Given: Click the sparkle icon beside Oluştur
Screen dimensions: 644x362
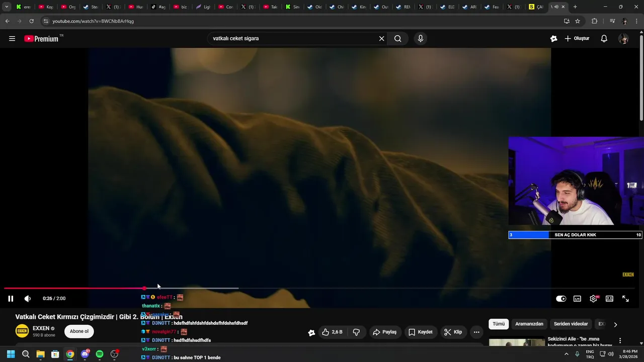Looking at the screenshot, I should 554,39.
